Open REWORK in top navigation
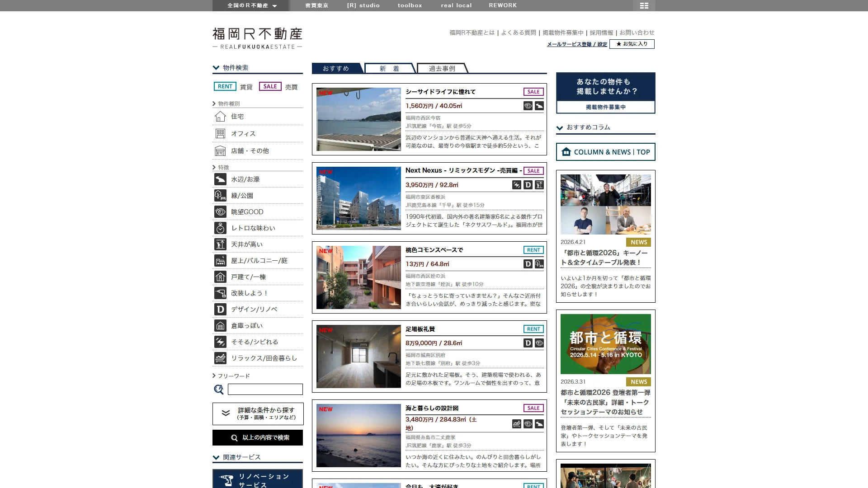Screen dimensions: 868x488 coord(503,5)
